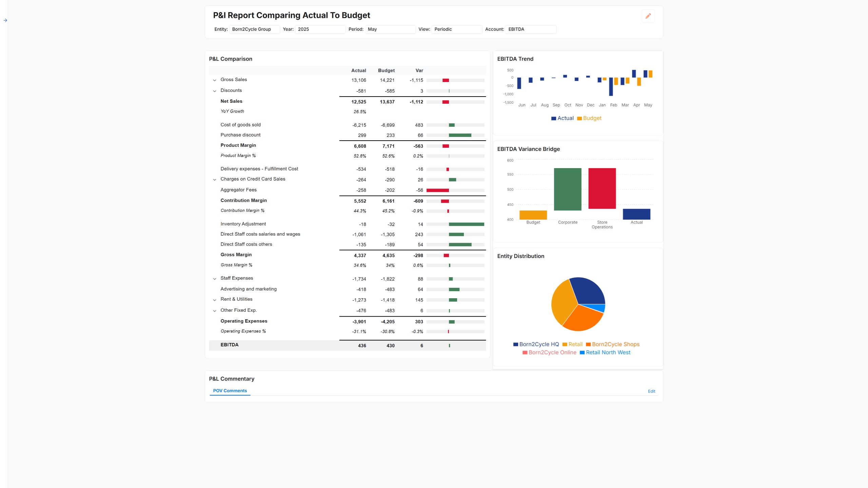Toggle Born2Cycle HQ legend in Entity Distribution
Screen dimensions: 868x488
pos(516,344)
